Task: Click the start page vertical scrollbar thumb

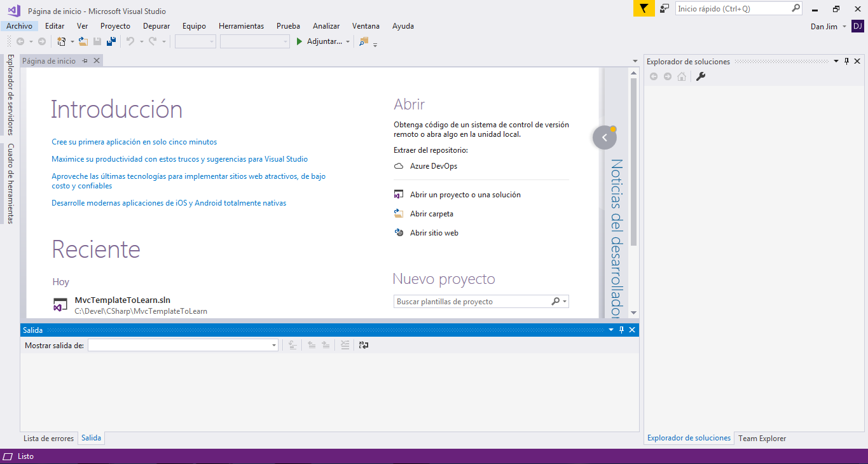Action: click(x=633, y=162)
